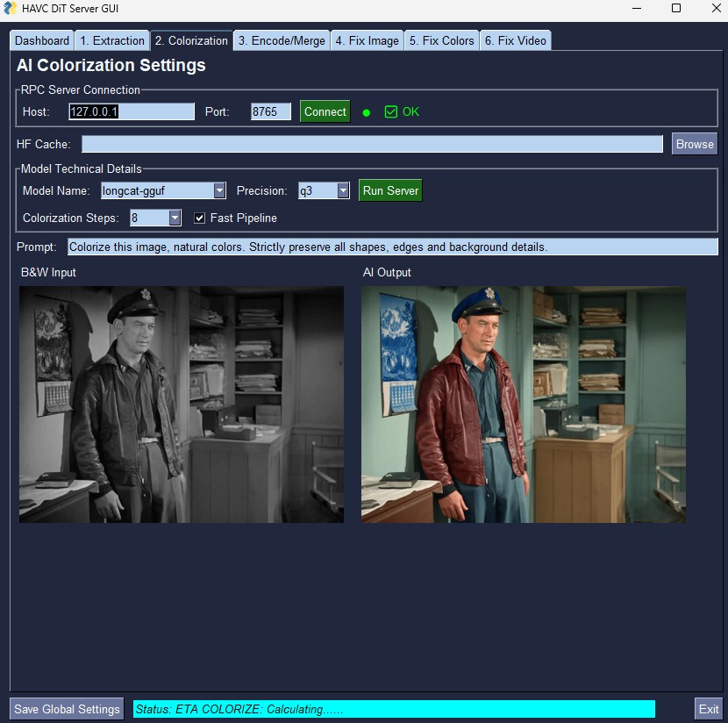Open the Model Name dropdown arrow

click(219, 190)
